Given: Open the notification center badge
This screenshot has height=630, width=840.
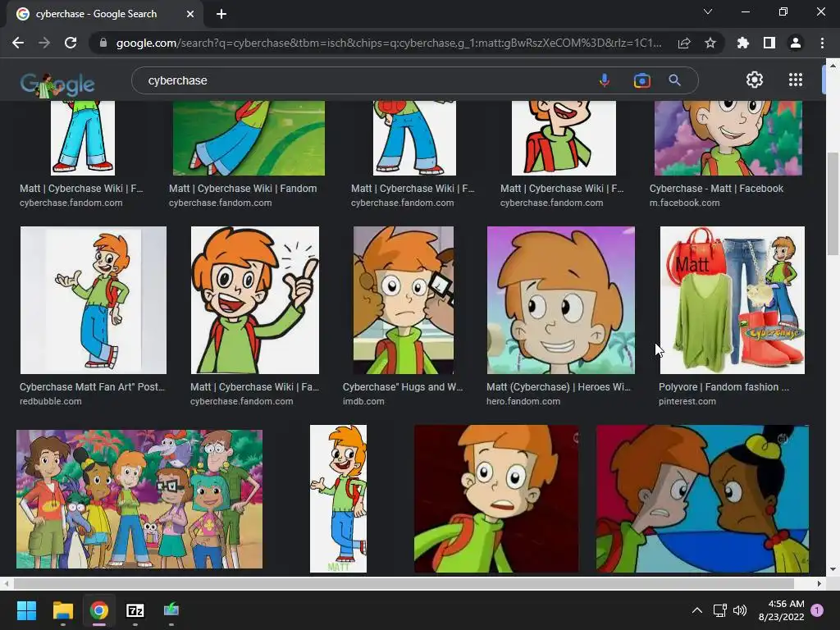Looking at the screenshot, I should (817, 610).
